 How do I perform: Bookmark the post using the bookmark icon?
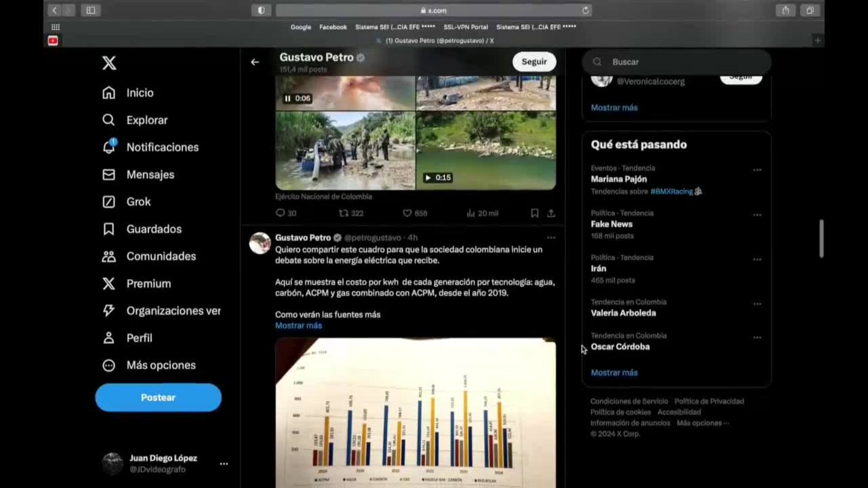pos(534,213)
